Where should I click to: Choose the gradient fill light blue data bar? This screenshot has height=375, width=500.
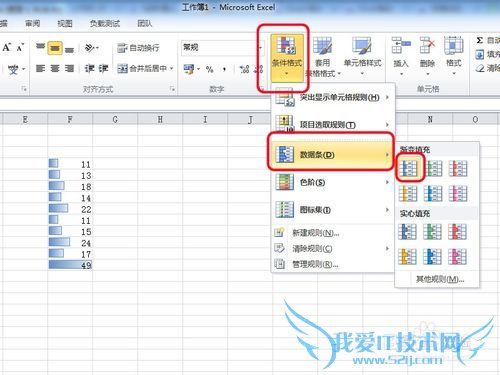click(433, 193)
